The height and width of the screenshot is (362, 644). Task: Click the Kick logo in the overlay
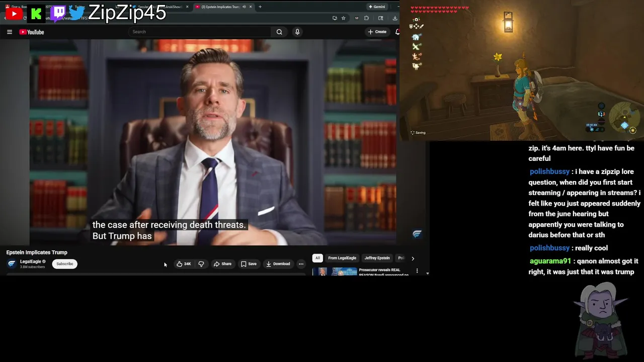36,14
